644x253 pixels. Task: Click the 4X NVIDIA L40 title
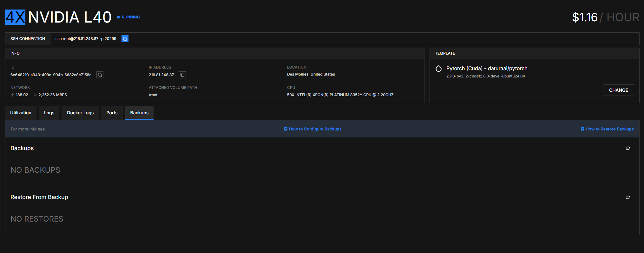[x=58, y=17]
